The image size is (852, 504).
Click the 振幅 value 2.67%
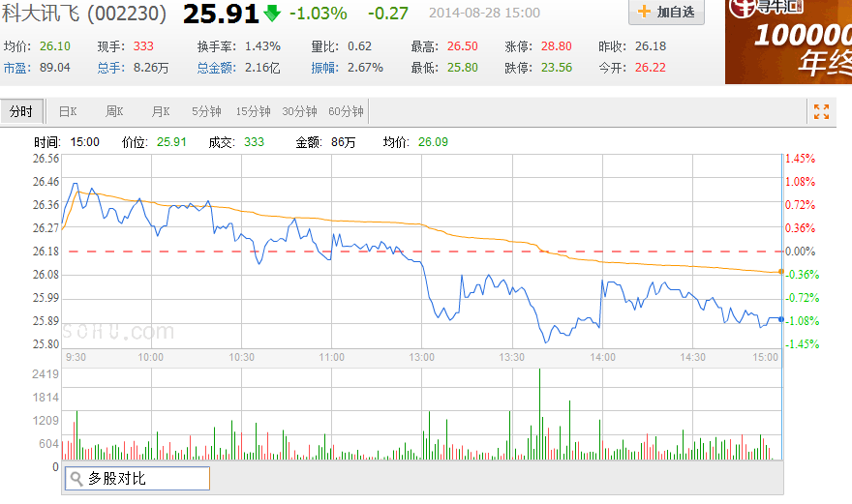click(x=365, y=68)
